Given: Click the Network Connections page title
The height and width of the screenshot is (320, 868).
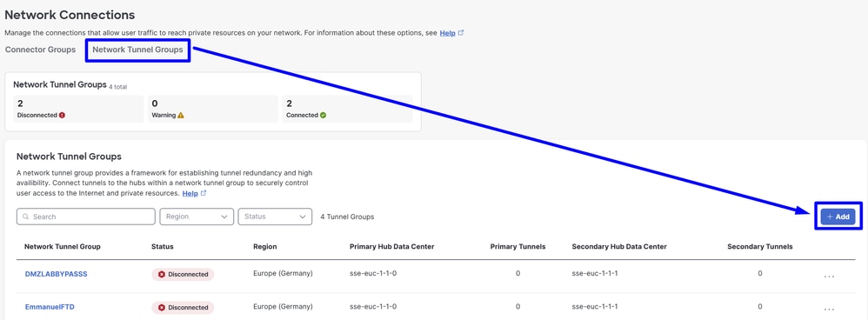Looking at the screenshot, I should pos(70,15).
